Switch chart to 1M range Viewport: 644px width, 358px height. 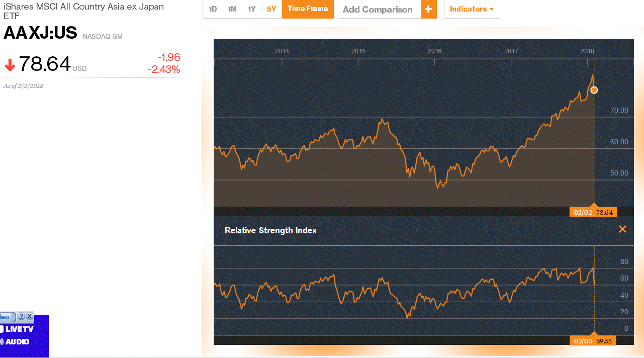pyautogui.click(x=232, y=9)
